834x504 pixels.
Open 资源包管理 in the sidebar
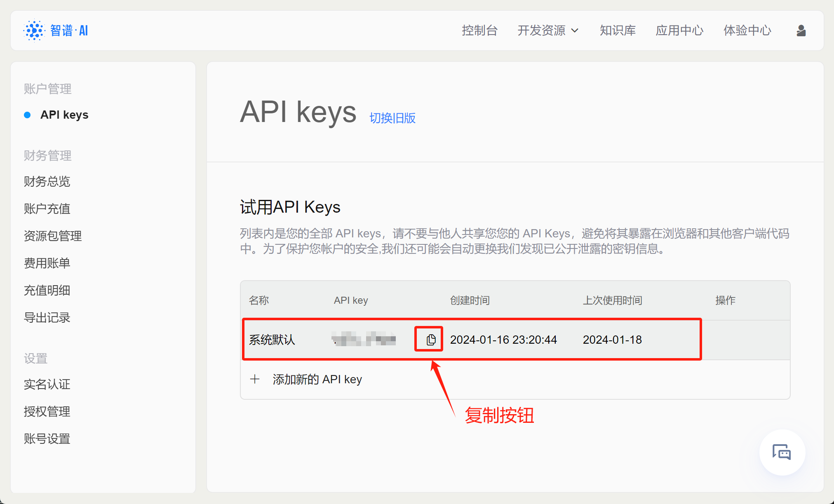[x=53, y=236]
